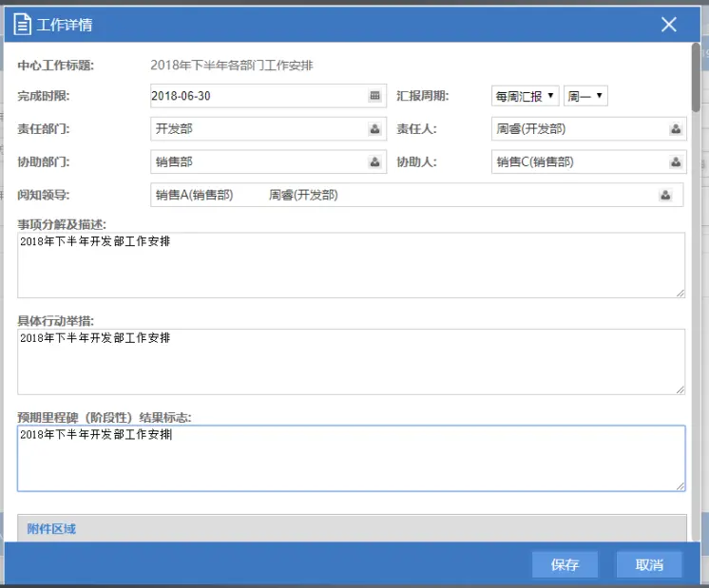Click the 责任部门 field showing 开发部
The image size is (709, 588).
point(268,129)
